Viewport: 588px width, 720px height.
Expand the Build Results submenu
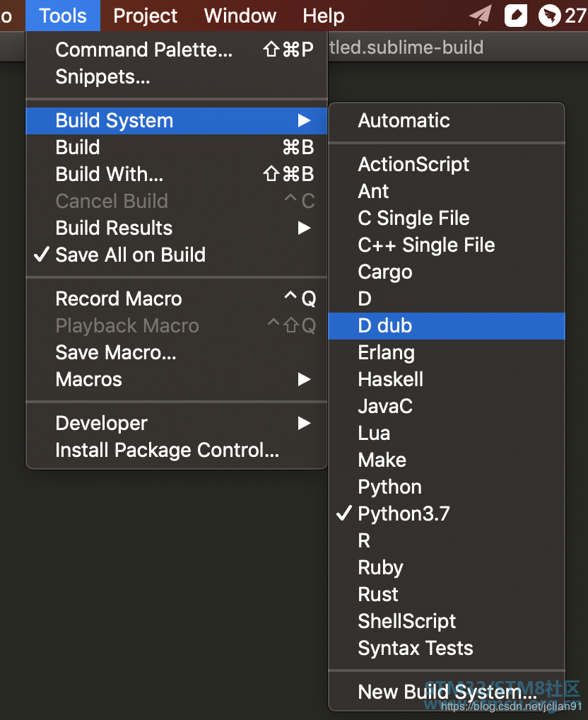click(177, 228)
